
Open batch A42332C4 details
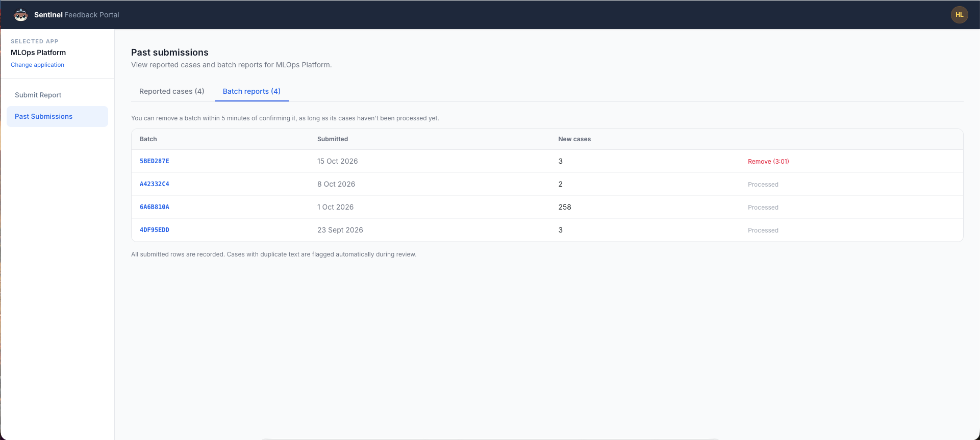coord(155,184)
